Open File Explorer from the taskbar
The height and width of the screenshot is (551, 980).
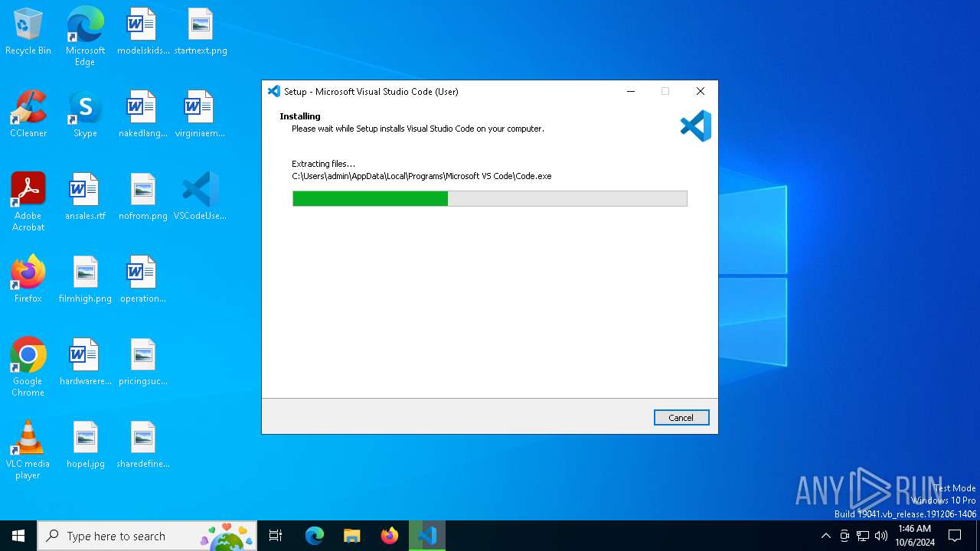pyautogui.click(x=351, y=536)
